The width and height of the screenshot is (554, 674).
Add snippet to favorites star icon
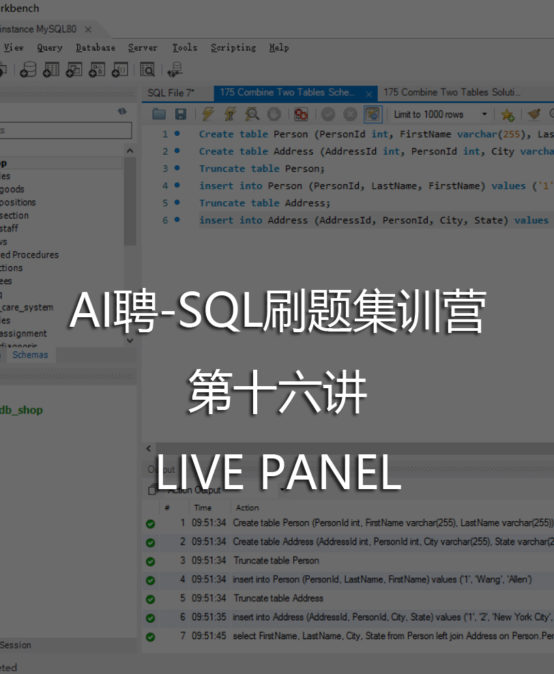point(508,114)
